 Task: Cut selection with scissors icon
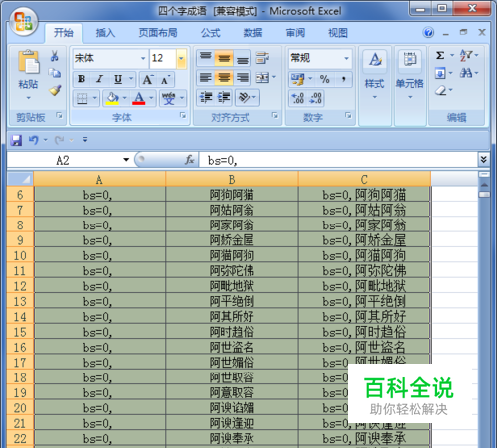click(54, 56)
